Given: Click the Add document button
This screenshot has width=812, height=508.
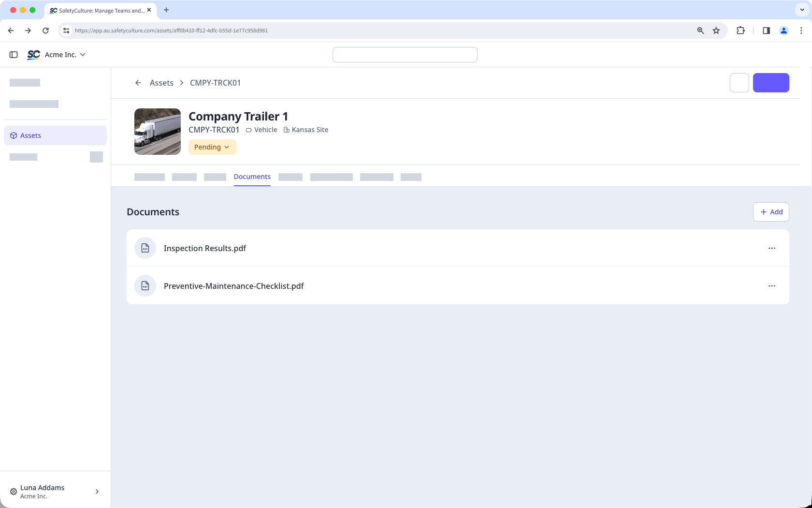Looking at the screenshot, I should (771, 212).
